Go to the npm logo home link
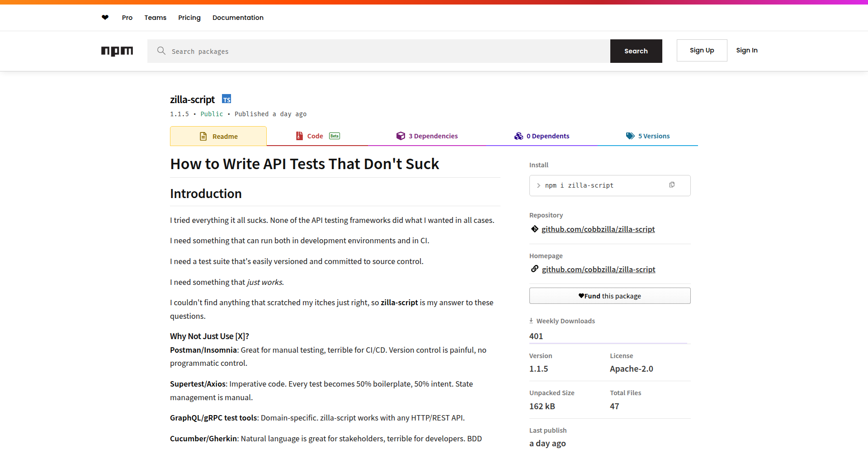The image size is (868, 449). 117,51
